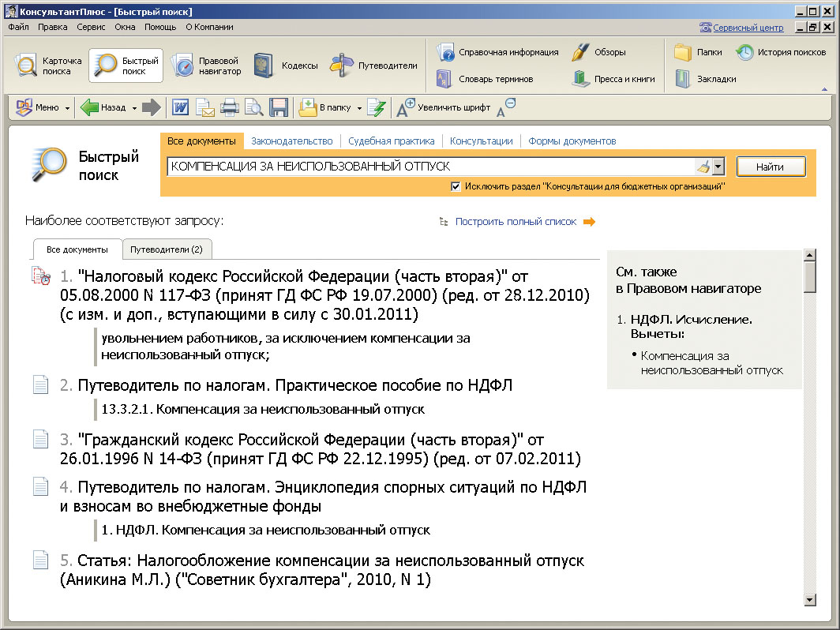
Task: Select the orange Все документы search tab
Action: click(201, 141)
